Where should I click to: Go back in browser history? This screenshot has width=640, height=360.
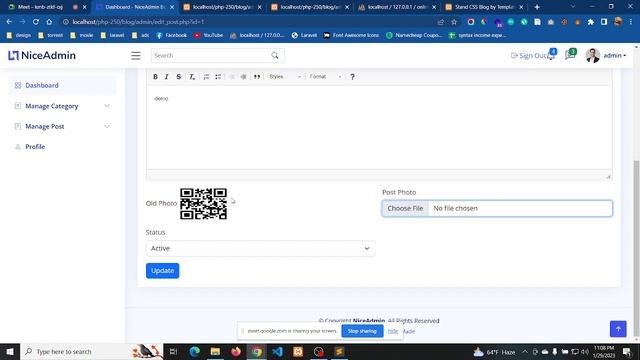(9, 22)
